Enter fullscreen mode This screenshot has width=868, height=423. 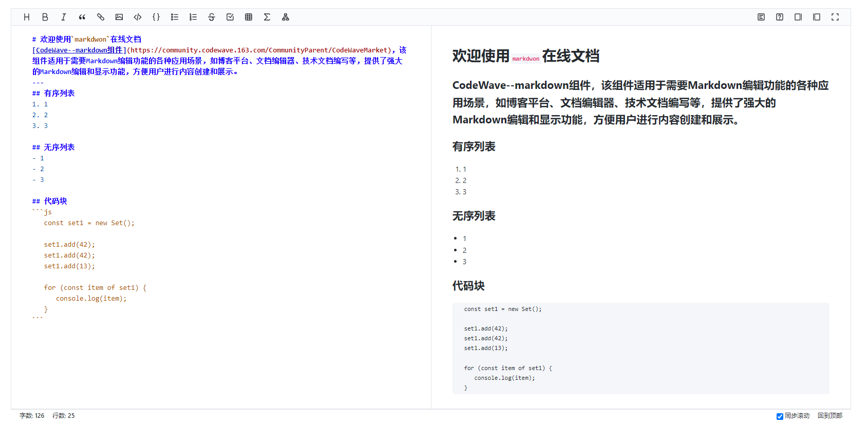coord(835,17)
